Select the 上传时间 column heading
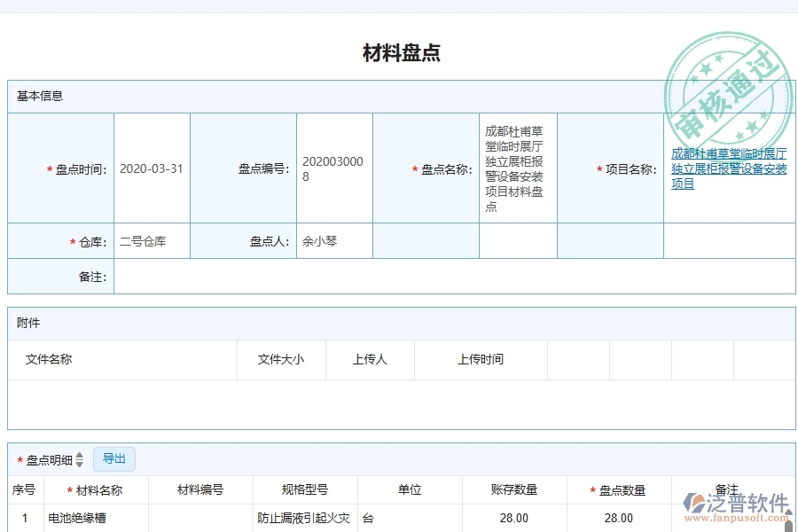The image size is (798, 532). pos(480,359)
